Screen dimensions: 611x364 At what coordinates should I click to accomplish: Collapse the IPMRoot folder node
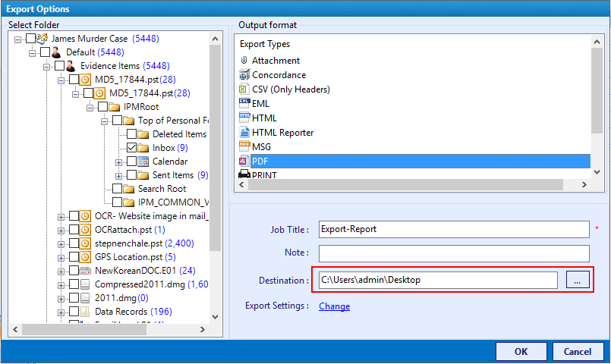[90, 108]
